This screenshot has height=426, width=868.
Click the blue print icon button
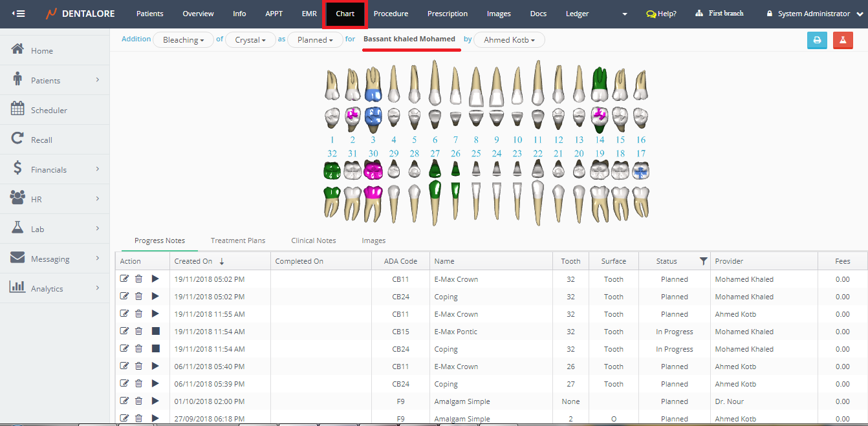tap(817, 40)
